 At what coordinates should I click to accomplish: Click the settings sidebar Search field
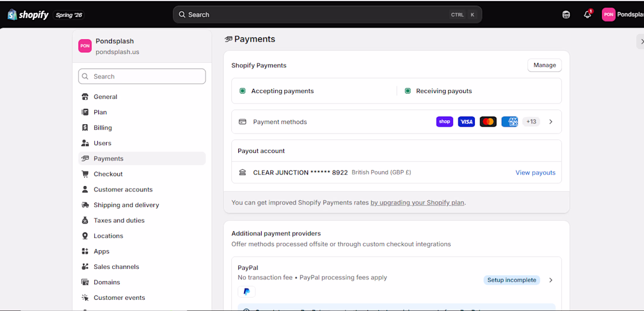tap(142, 76)
